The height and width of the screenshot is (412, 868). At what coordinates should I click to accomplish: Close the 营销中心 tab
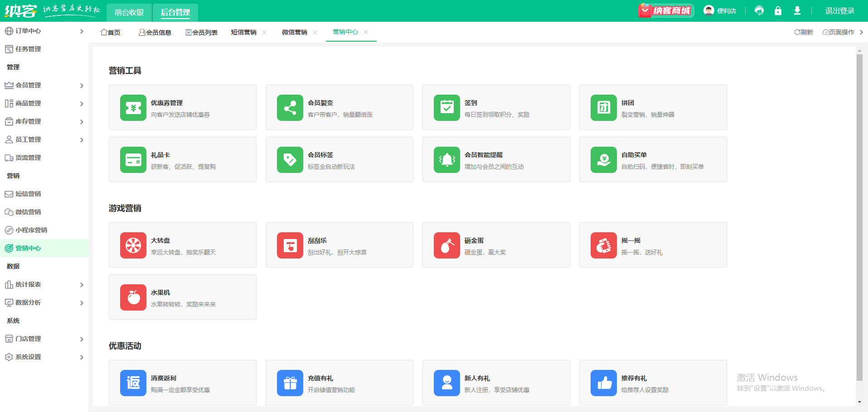coord(366,32)
